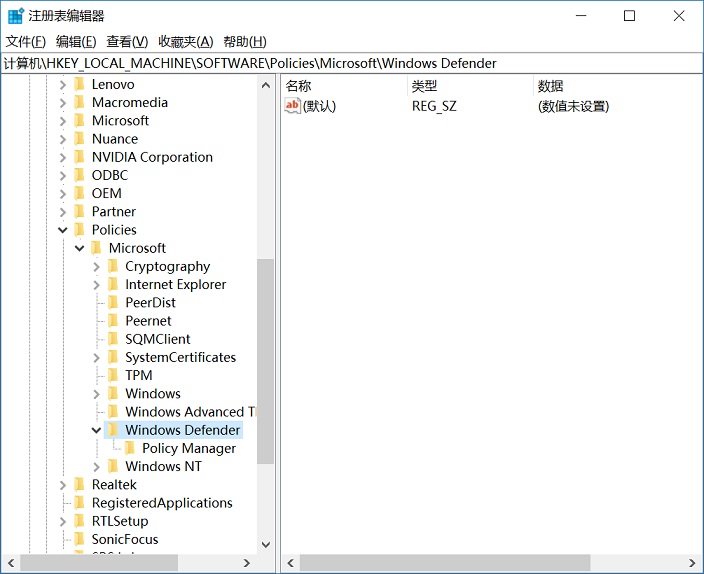Click values pane scroll left arrow
The image size is (704, 574).
pos(290,563)
